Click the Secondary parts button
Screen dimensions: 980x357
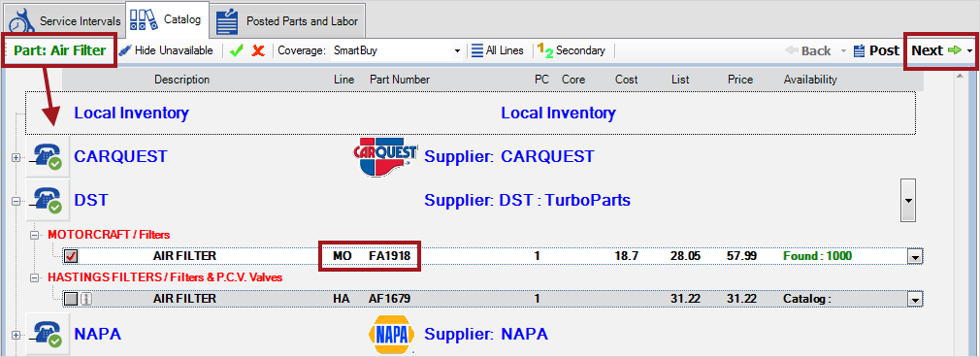pos(572,50)
